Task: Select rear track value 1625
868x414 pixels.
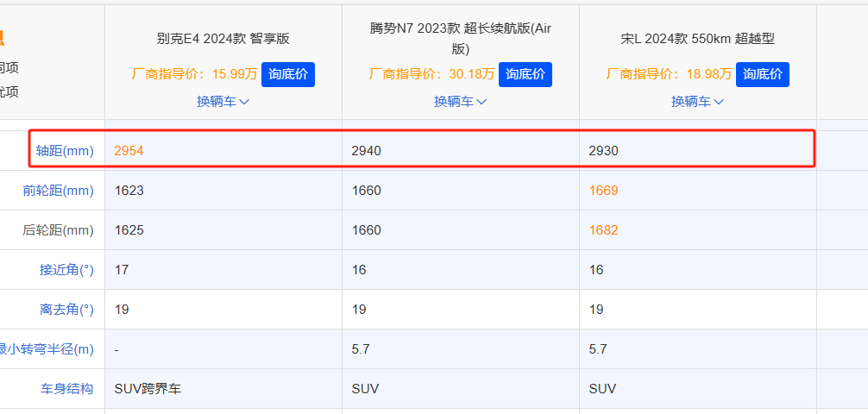Action: click(129, 230)
